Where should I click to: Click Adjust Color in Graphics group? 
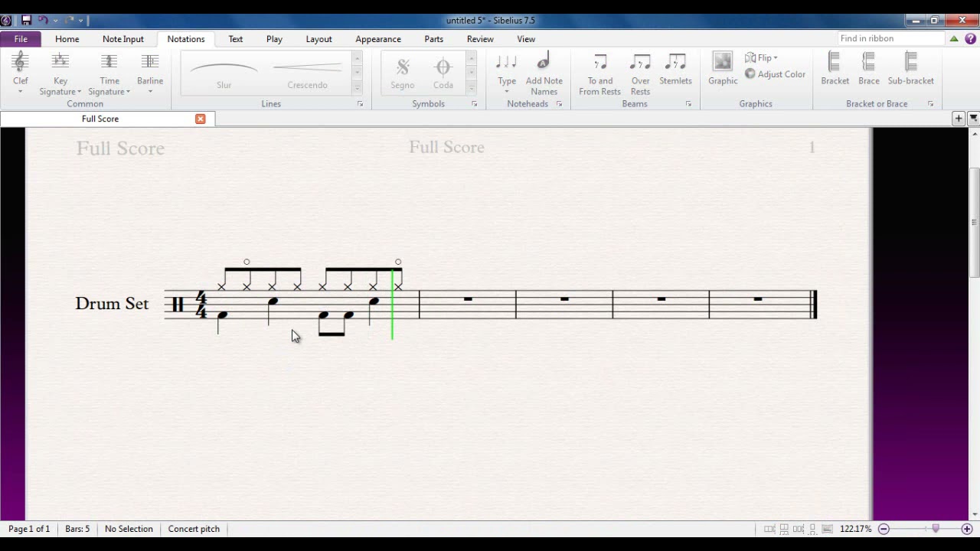click(x=775, y=74)
